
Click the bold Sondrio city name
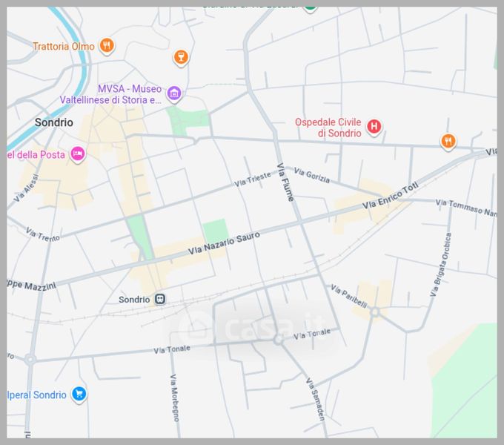[54, 122]
